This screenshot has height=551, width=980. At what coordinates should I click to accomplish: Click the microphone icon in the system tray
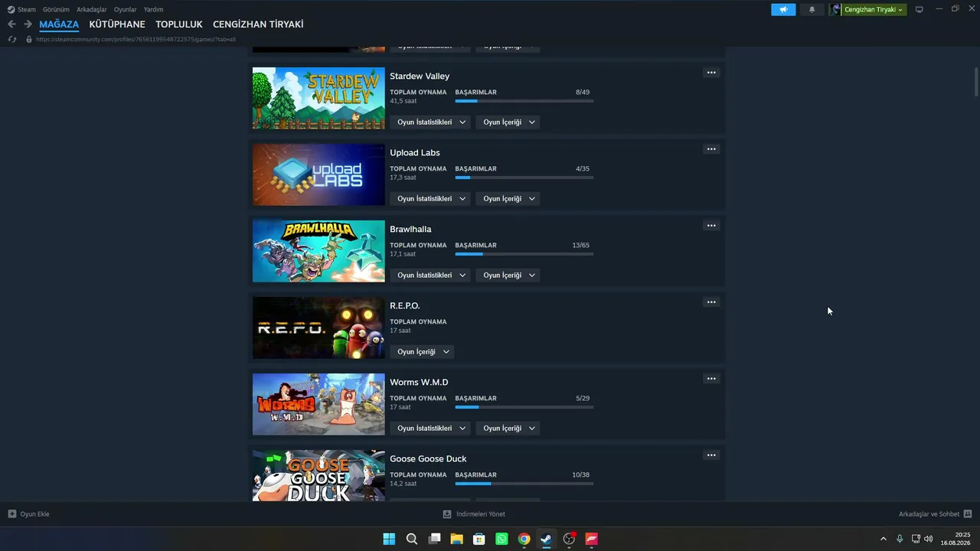[900, 539]
